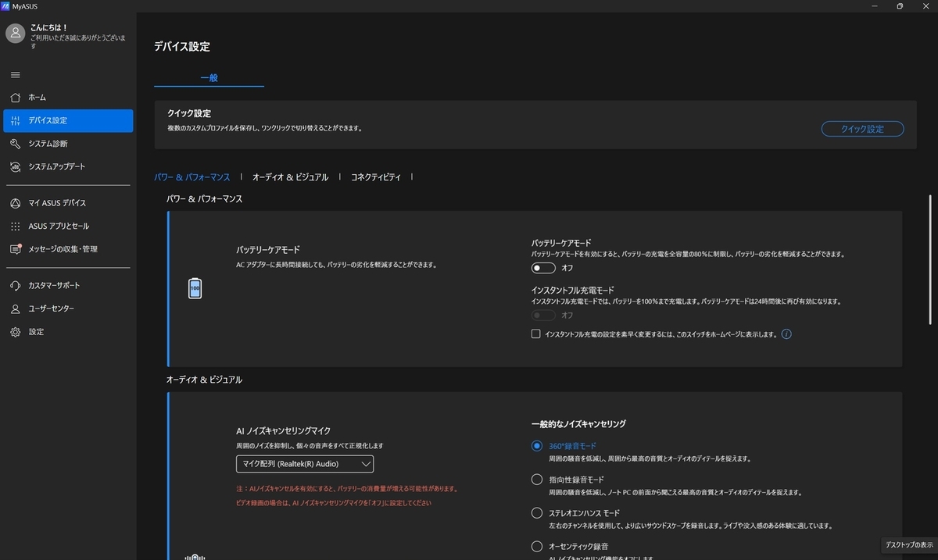Viewport: 938px width, 560px height.
Task: Select オーセンティック録音 radio button
Action: [x=536, y=547]
